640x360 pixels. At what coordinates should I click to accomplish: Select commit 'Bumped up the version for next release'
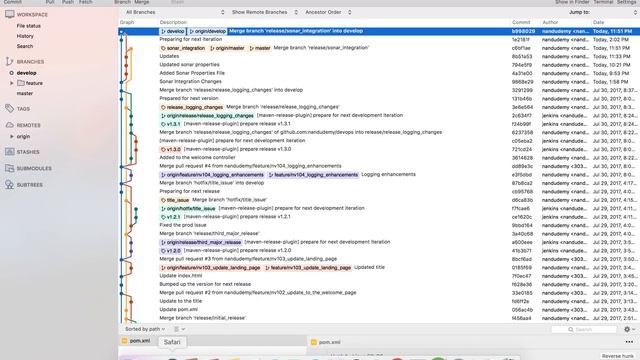(379, 284)
